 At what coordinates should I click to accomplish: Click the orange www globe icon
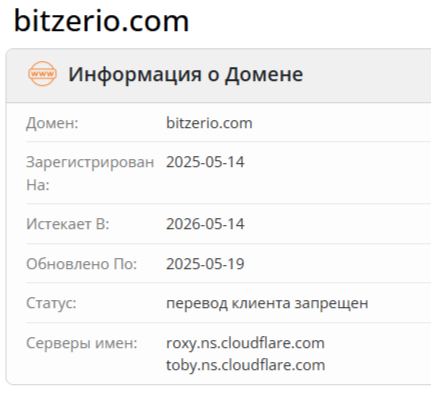click(x=42, y=74)
